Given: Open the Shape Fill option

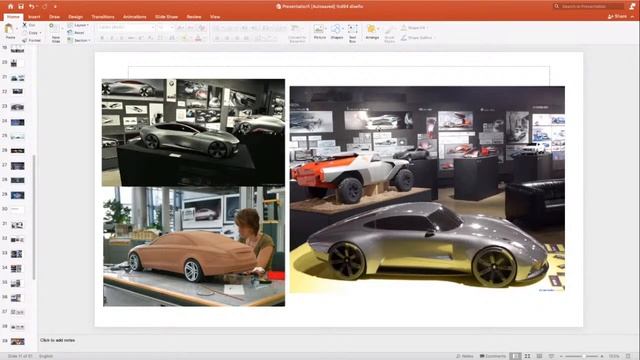Looking at the screenshot, I should 413,28.
